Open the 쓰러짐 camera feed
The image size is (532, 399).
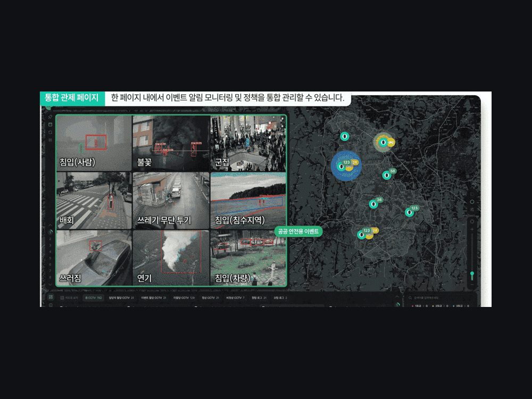pyautogui.click(x=94, y=258)
